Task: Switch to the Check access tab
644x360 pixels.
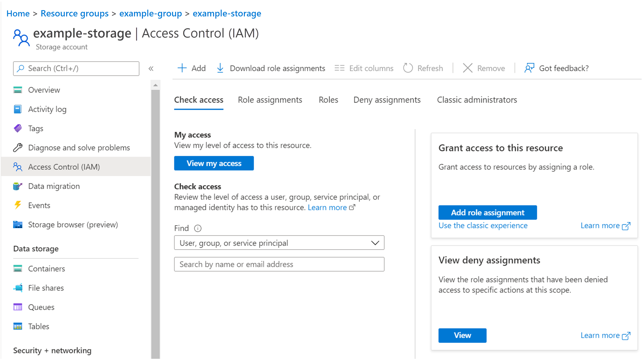Action: coord(199,100)
